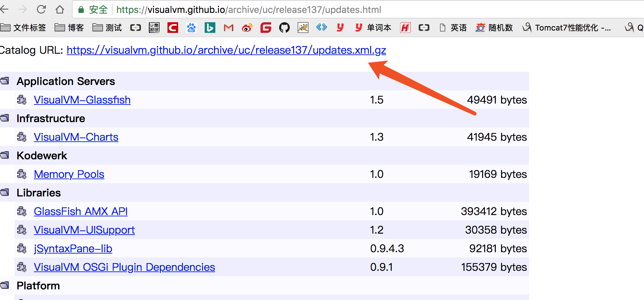Open the jSyntaxPane-lib link
This screenshot has width=644, height=300.
pos(73,249)
